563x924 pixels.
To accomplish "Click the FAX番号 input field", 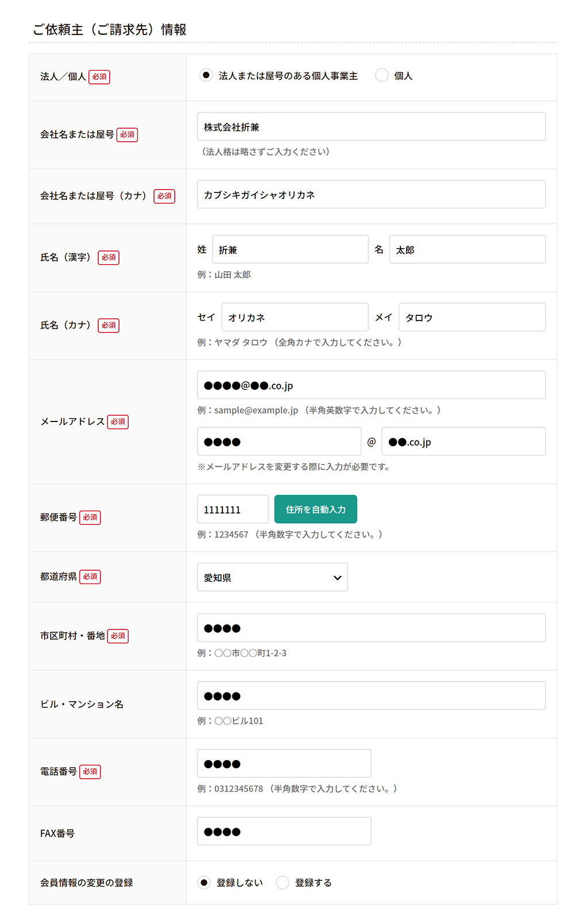I will pyautogui.click(x=284, y=831).
